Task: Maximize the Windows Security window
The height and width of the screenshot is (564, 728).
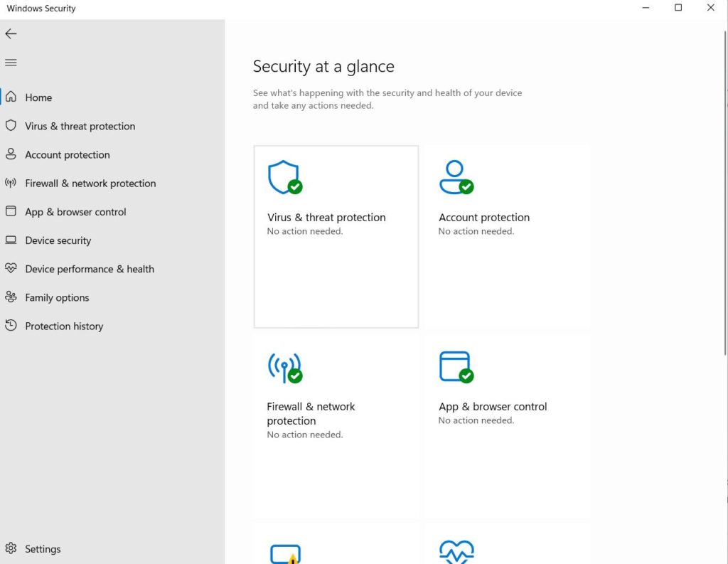Action: [x=678, y=8]
